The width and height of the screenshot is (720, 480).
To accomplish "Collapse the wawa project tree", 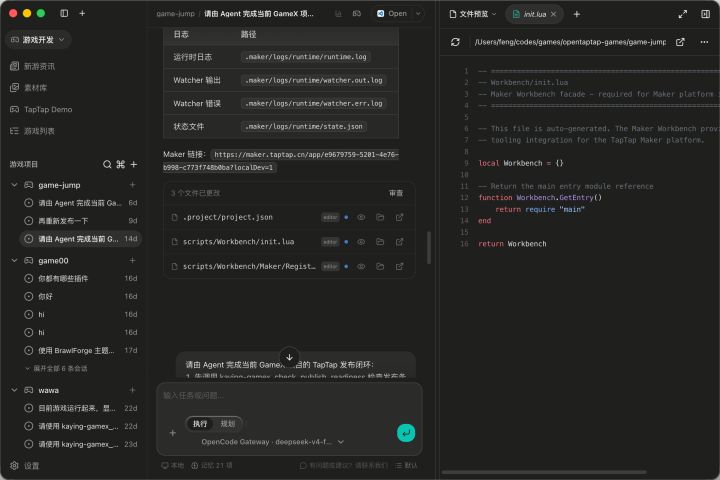I will click(14, 390).
